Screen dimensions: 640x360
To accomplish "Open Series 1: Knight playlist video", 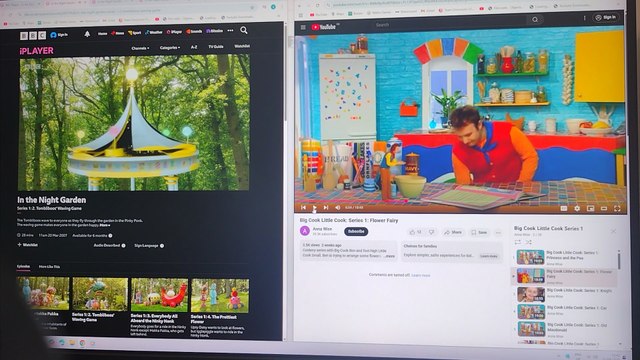I will tap(564, 294).
